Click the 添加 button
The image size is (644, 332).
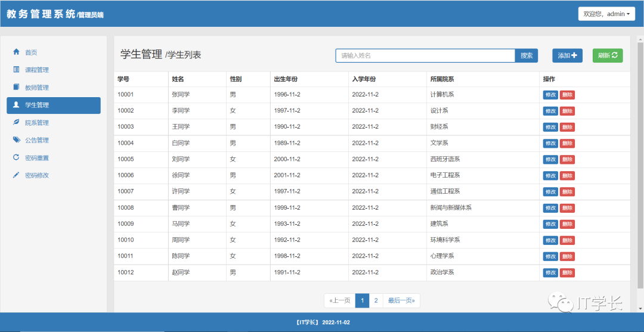click(x=567, y=55)
